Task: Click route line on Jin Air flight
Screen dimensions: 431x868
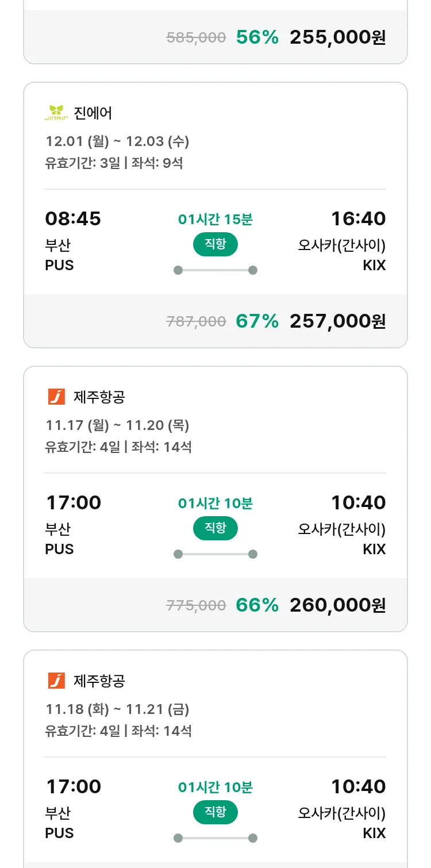Action: (215, 270)
